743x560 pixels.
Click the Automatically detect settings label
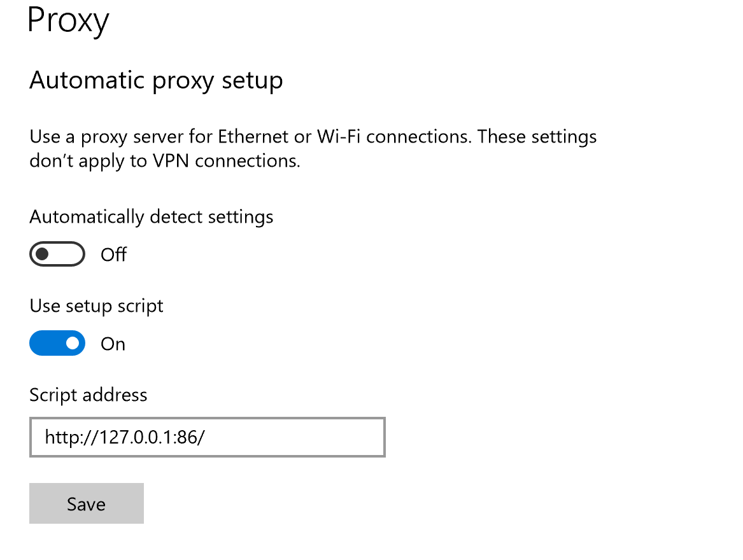pyautogui.click(x=152, y=217)
